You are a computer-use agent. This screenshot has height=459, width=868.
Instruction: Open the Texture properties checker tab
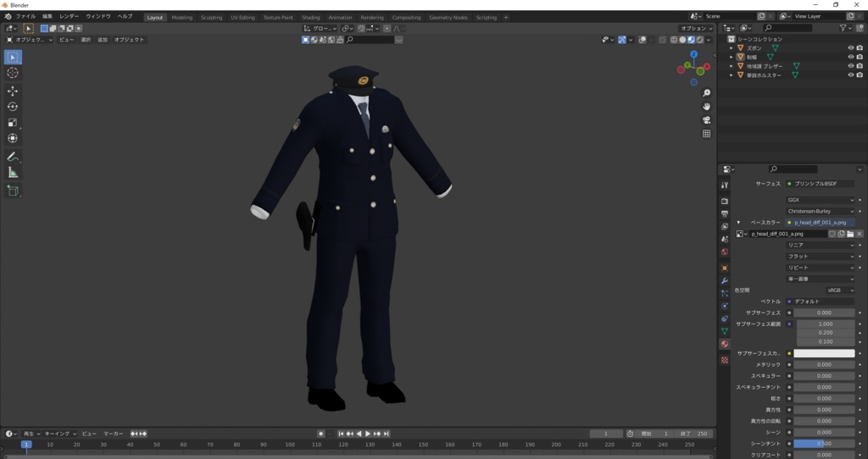click(725, 360)
